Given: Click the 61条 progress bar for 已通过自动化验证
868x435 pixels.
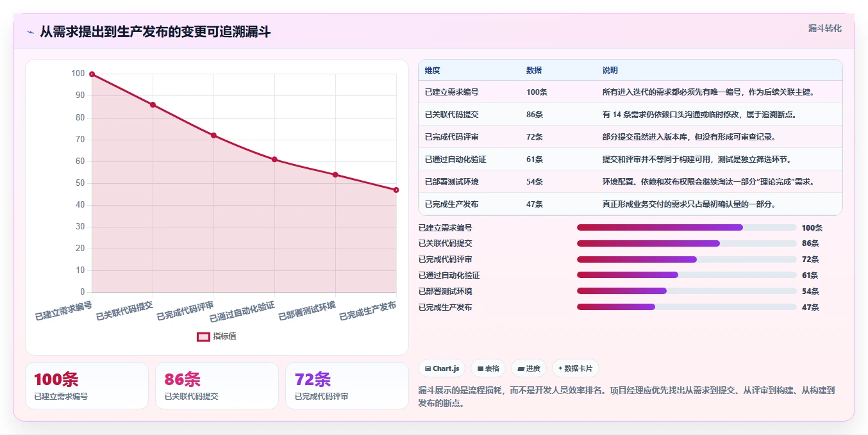Looking at the screenshot, I should click(687, 275).
